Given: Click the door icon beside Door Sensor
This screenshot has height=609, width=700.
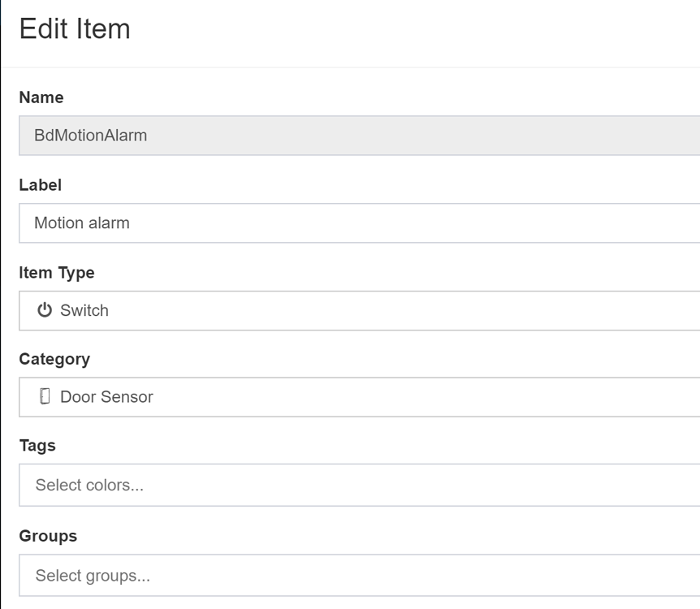Looking at the screenshot, I should (45, 396).
